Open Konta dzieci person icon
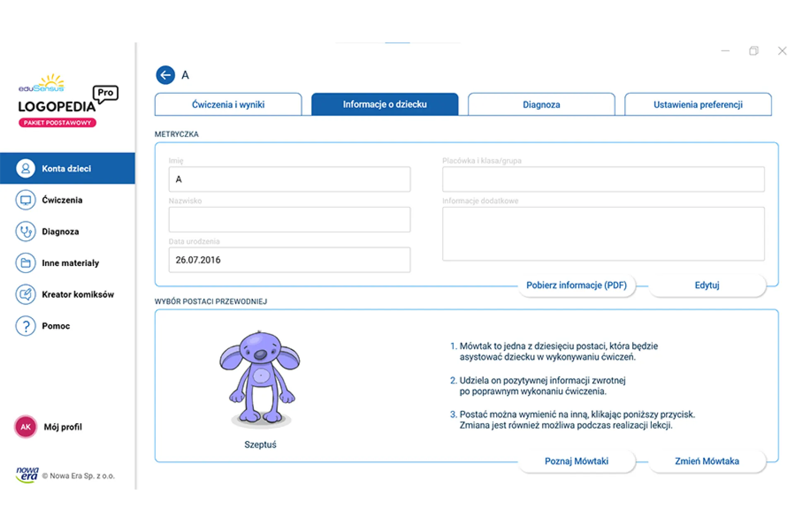Viewport: 795px width, 532px height. pos(26,168)
